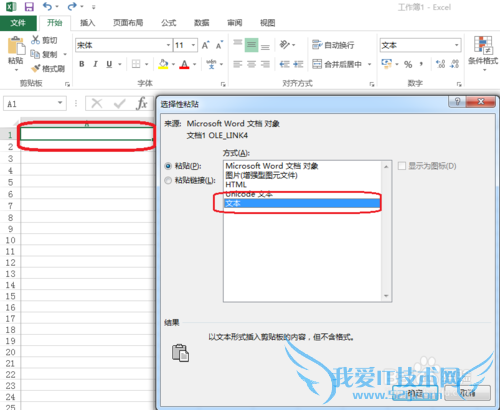Click the 确定 (OK) button in dialog
Screen dimensions: 500x410
tap(415, 393)
